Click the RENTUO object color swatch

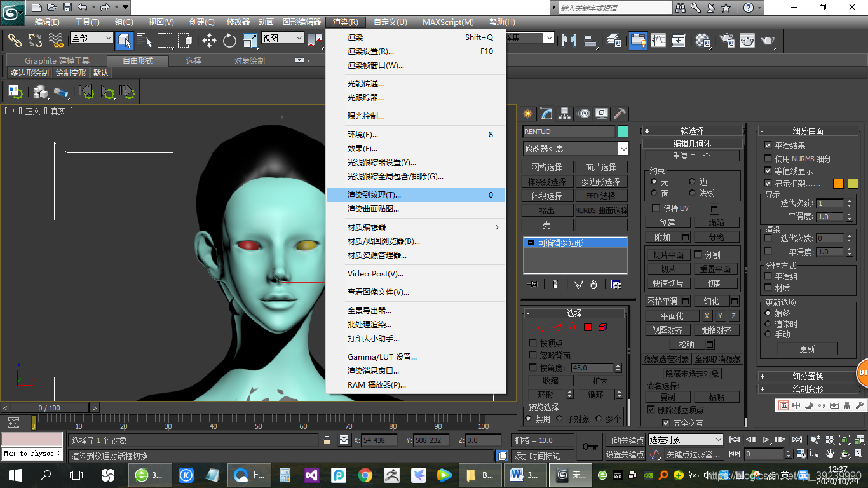(623, 132)
